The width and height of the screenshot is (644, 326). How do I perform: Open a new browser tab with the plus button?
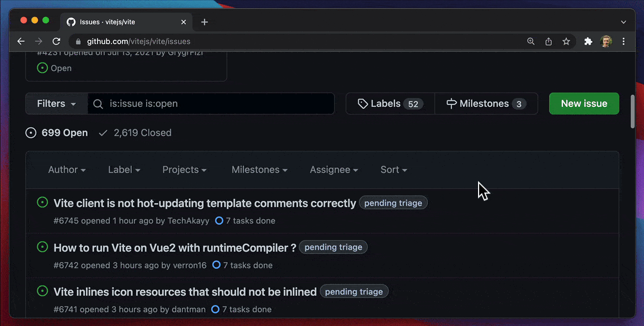point(205,22)
